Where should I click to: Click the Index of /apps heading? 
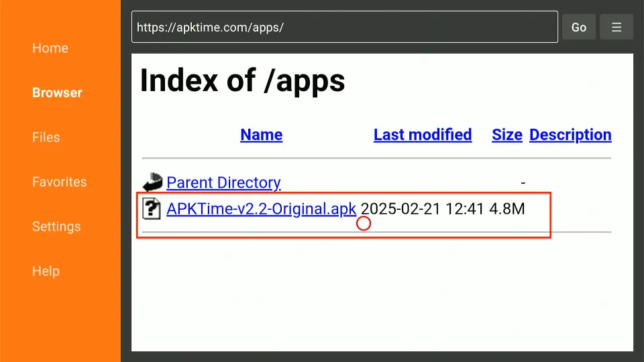[242, 80]
